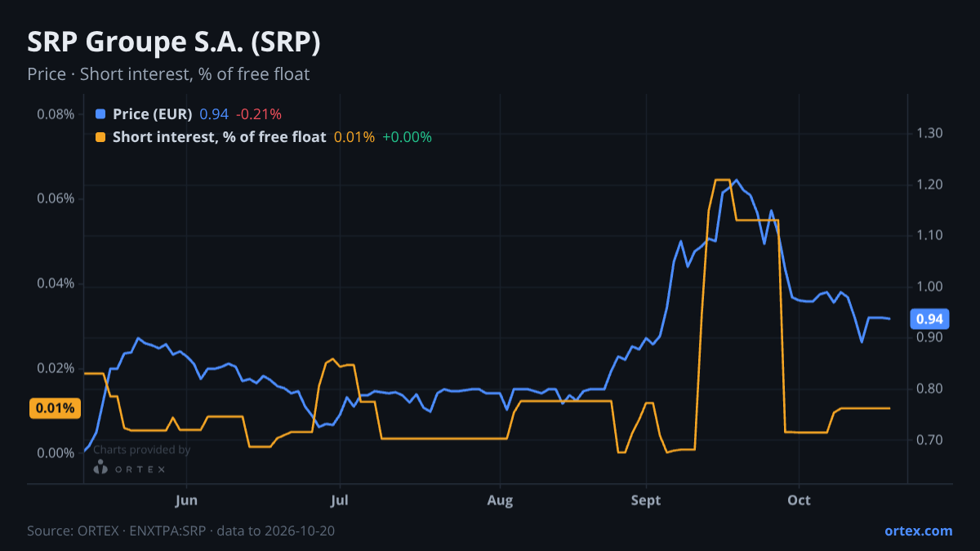Click the blue Price legend color swatch
980x551 pixels.
[x=100, y=114]
